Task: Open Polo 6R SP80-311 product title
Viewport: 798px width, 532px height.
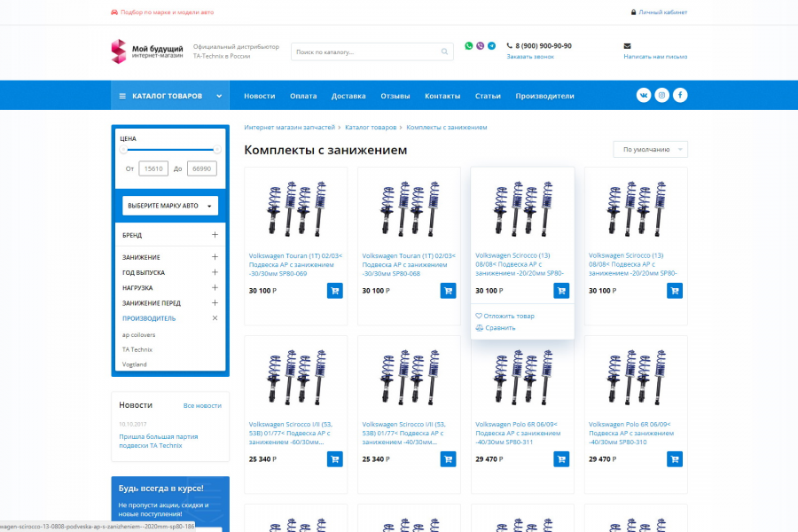Action: click(x=518, y=434)
